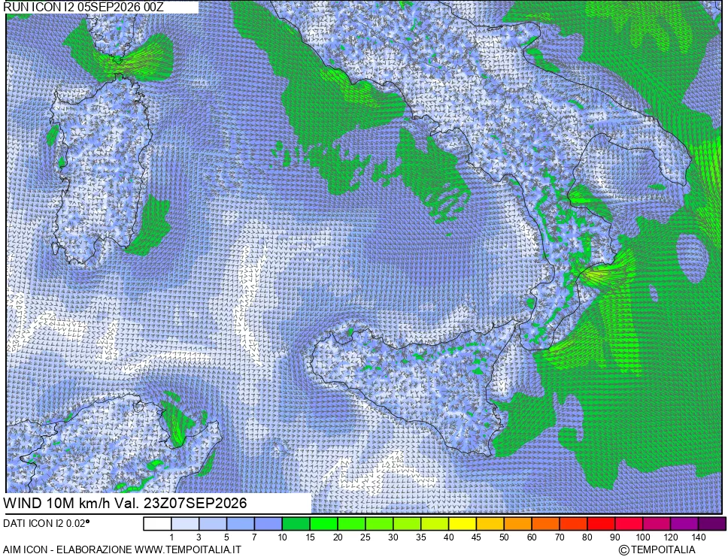The image size is (728, 560).
Task: Click legend value label '25'
Action: point(366,537)
